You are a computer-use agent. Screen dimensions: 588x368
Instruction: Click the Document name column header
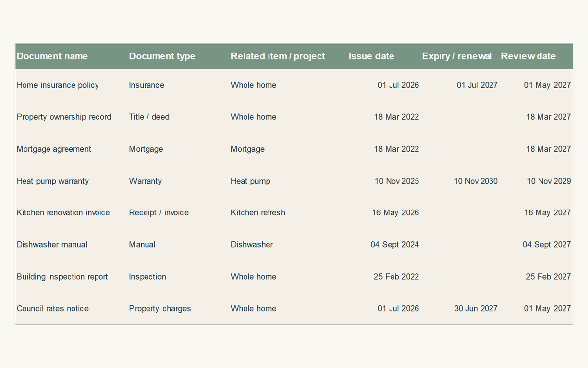[52, 56]
